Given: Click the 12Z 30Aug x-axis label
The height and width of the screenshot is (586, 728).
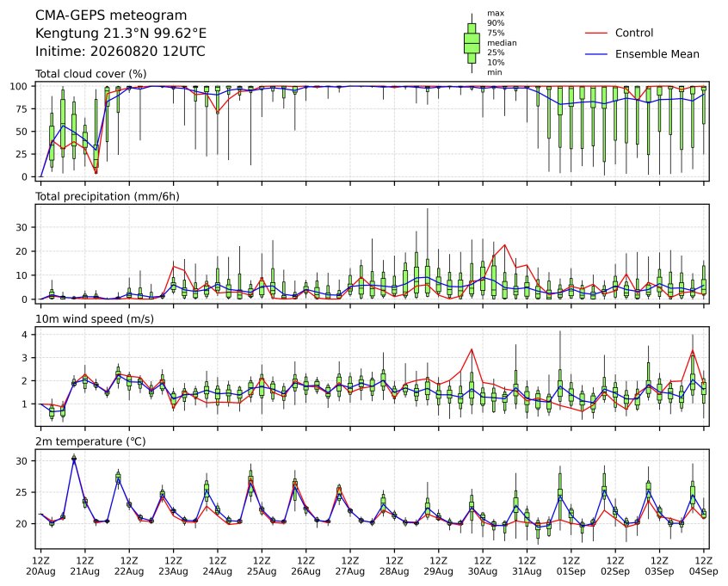Looking at the screenshot, I should tap(483, 566).
